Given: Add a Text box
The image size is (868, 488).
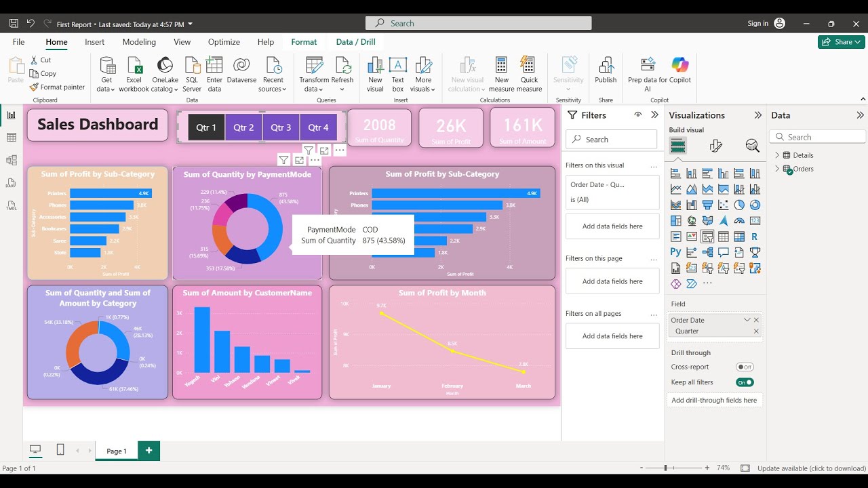Looking at the screenshot, I should click(x=397, y=75).
